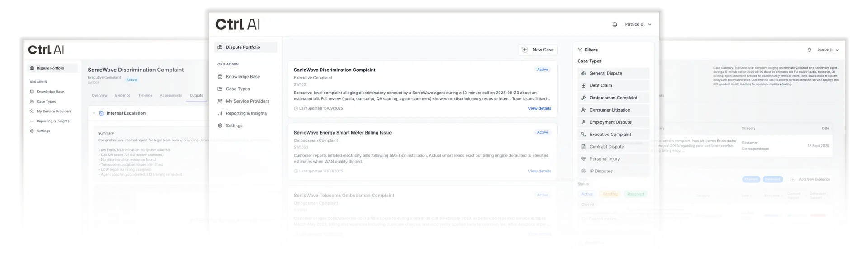Image resolution: width=868 pixels, height=261 pixels.
Task: Collapse the Internal Escalation section
Action: [x=94, y=113]
